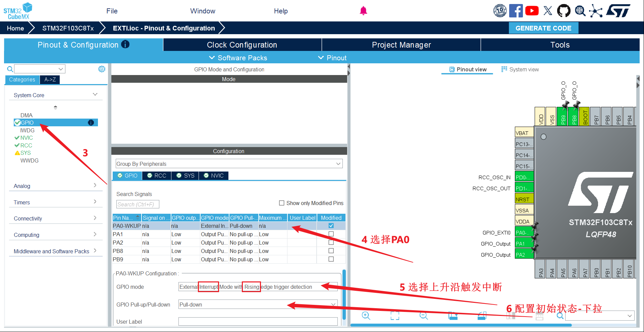The width and height of the screenshot is (644, 332).
Task: Zoom out of the pinout chip view
Action: coord(424,316)
